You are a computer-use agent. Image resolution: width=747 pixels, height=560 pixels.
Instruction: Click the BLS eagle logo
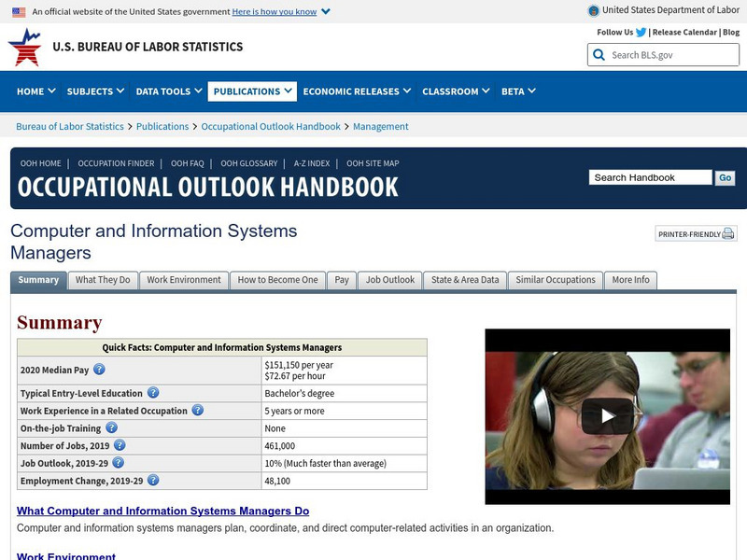pyautogui.click(x=23, y=47)
